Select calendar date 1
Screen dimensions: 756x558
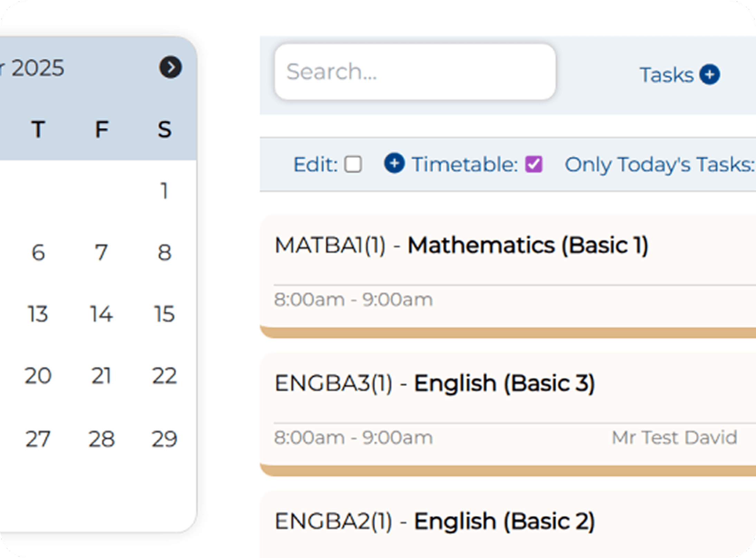[164, 191]
